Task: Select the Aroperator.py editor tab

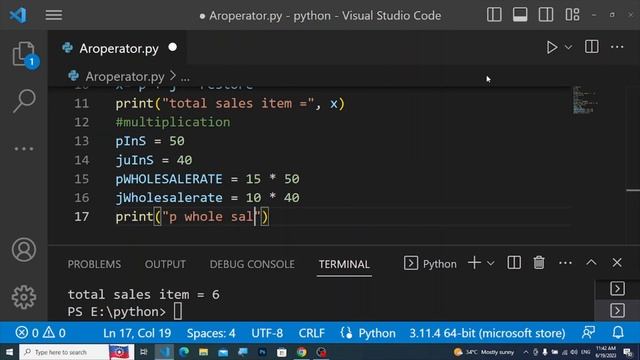Action: click(118, 49)
